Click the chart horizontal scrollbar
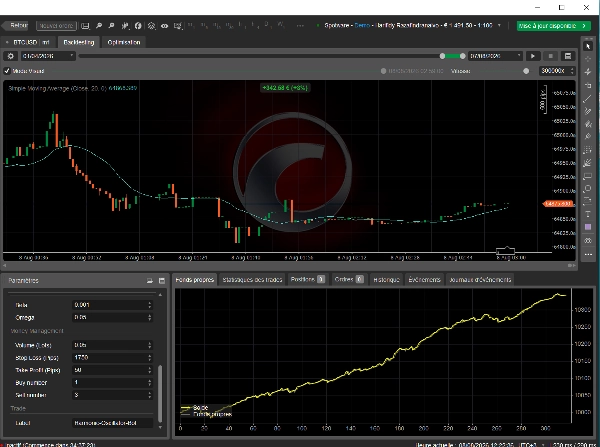Viewport: 600px width, 447px height. click(289, 265)
